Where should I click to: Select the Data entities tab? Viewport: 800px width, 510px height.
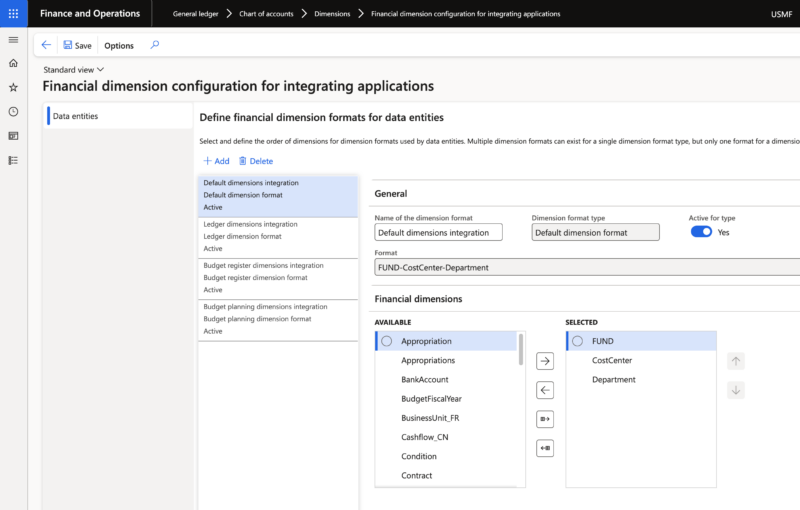pyautogui.click(x=76, y=117)
